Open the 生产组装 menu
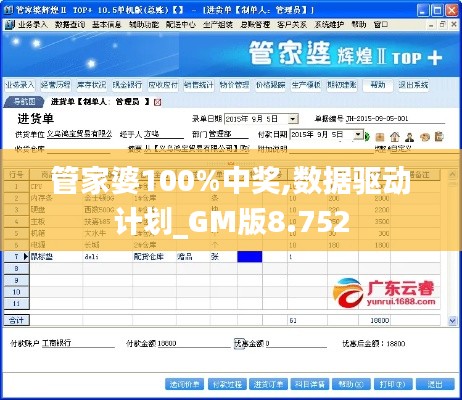This screenshot has height=400, width=462. [218, 24]
